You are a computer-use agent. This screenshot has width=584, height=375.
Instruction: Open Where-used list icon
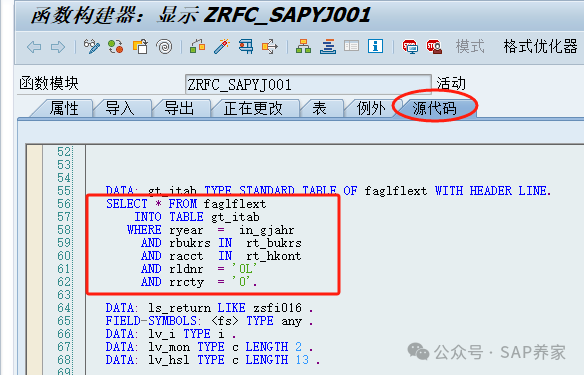tap(270, 47)
